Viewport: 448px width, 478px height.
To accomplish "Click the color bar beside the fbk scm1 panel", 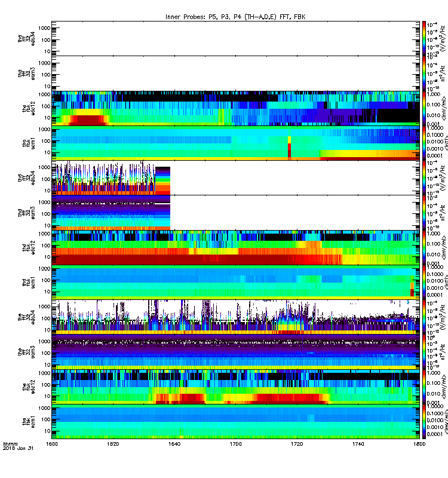I will point(424,422).
